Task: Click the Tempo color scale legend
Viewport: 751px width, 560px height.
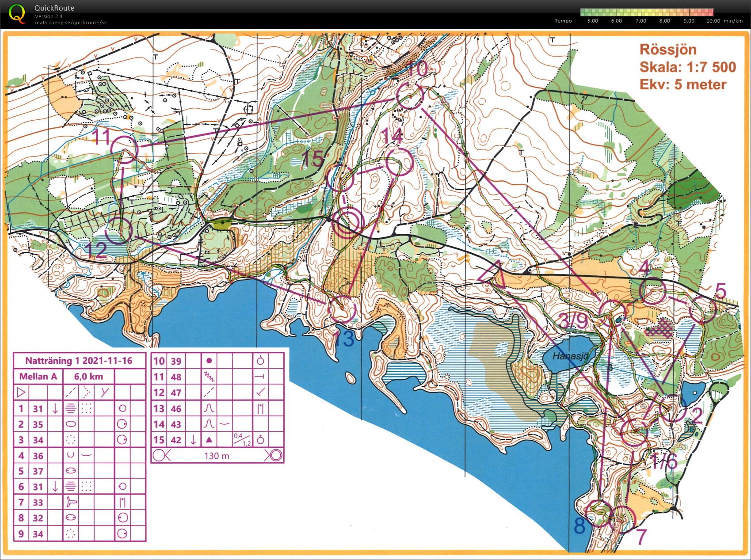Action: (647, 12)
